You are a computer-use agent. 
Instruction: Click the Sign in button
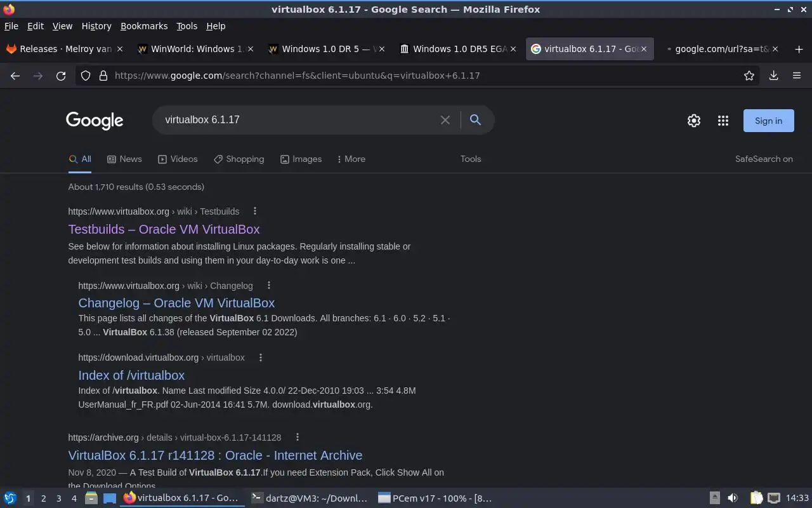coord(768,121)
